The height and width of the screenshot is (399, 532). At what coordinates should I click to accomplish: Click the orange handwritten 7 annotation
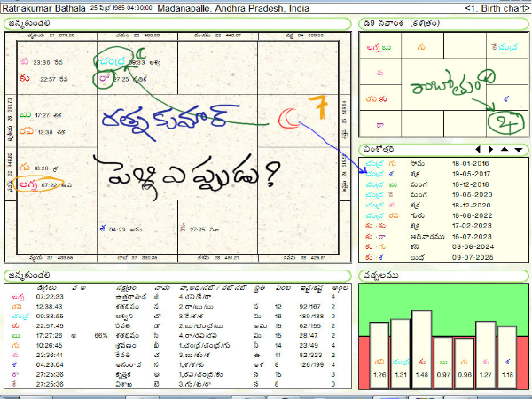coord(313,110)
